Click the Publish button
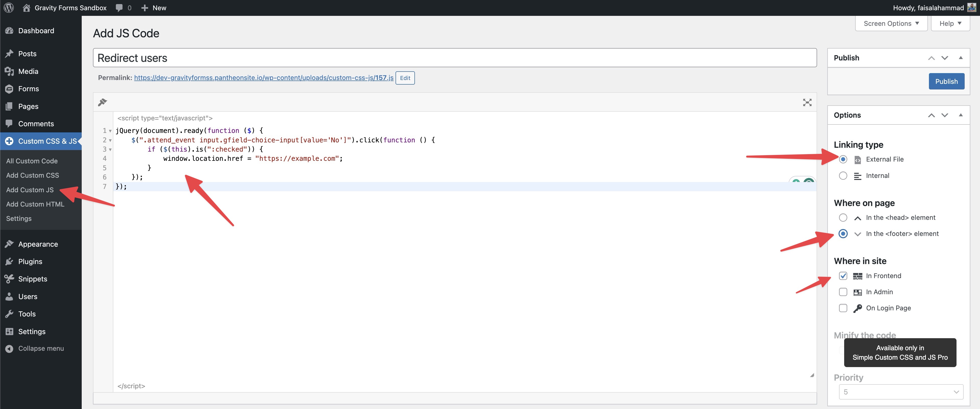 [x=946, y=81]
